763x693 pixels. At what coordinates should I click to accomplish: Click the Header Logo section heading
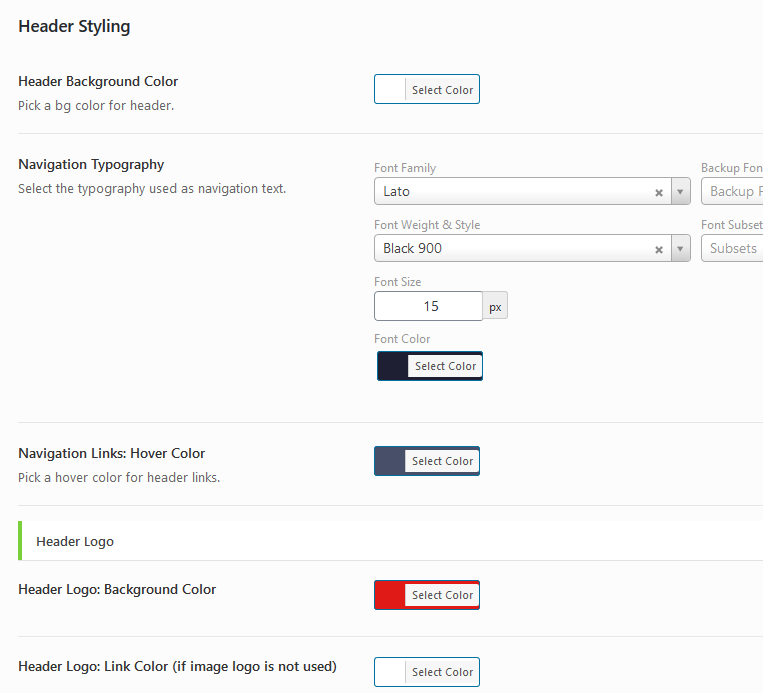point(75,541)
